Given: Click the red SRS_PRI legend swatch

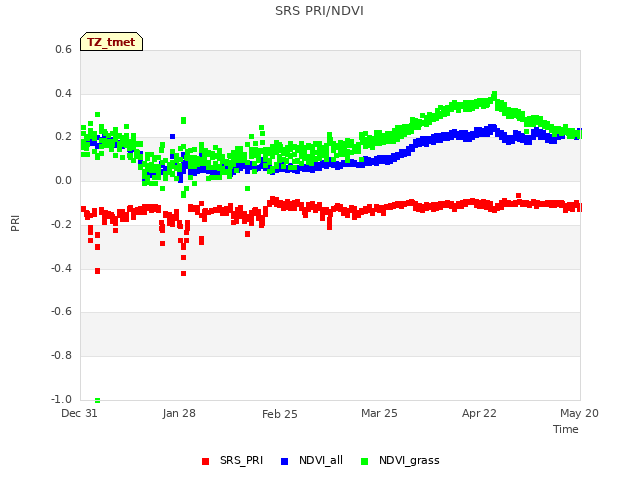Looking at the screenshot, I should [x=205, y=461].
